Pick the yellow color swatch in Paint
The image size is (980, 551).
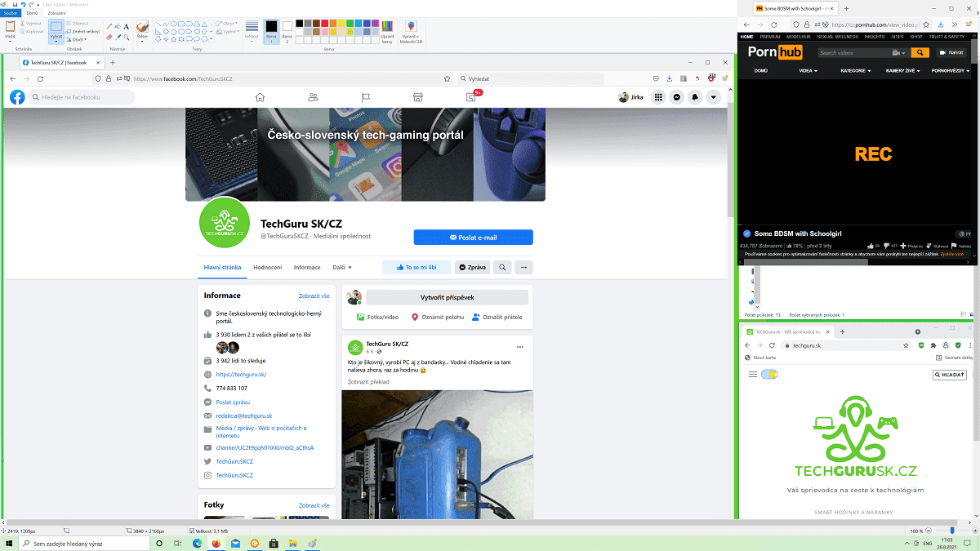coord(341,23)
